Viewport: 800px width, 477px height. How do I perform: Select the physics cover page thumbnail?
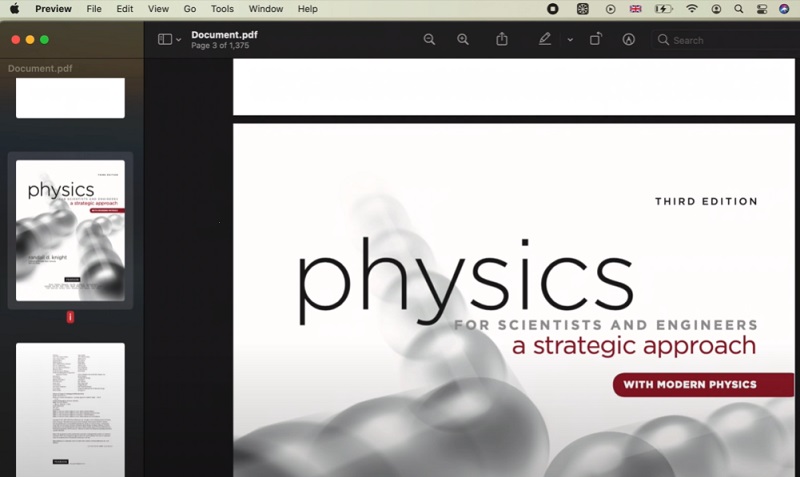(x=70, y=231)
